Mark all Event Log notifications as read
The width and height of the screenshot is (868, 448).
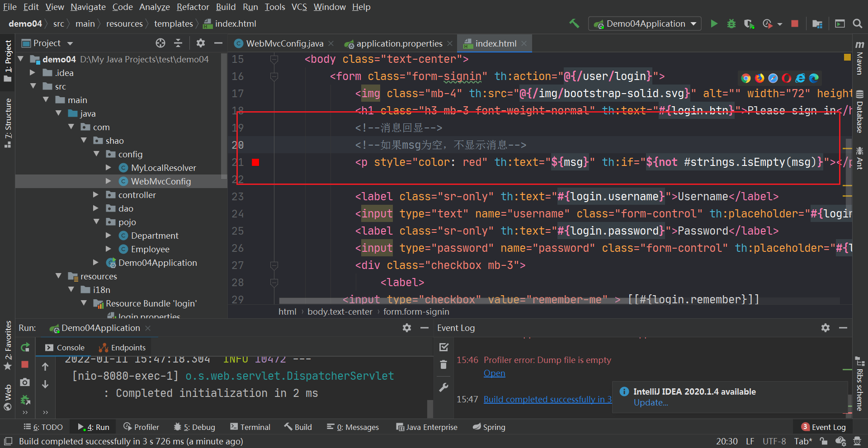(x=444, y=347)
